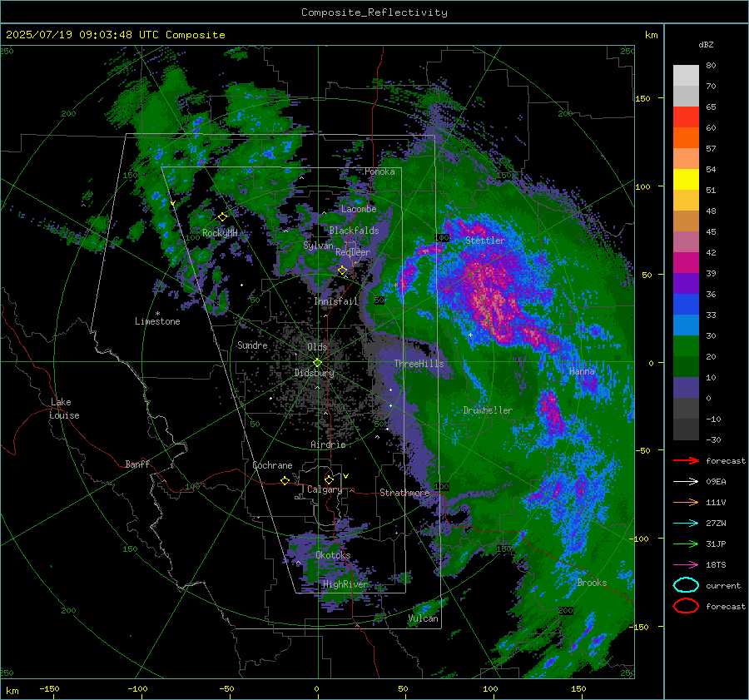Screen dimensions: 749x700
Task: Click the Drumheller city label
Action: [x=488, y=410]
